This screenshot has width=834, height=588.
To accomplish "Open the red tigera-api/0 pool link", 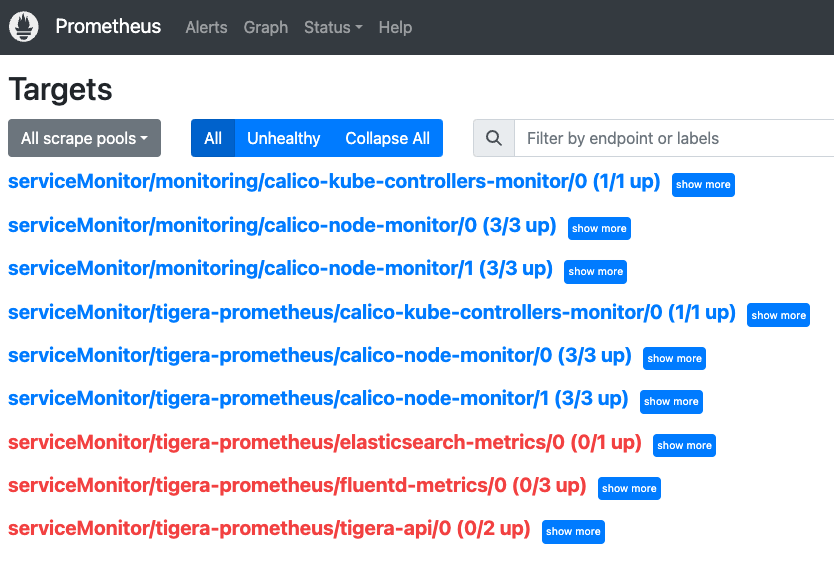I will pos(269,529).
